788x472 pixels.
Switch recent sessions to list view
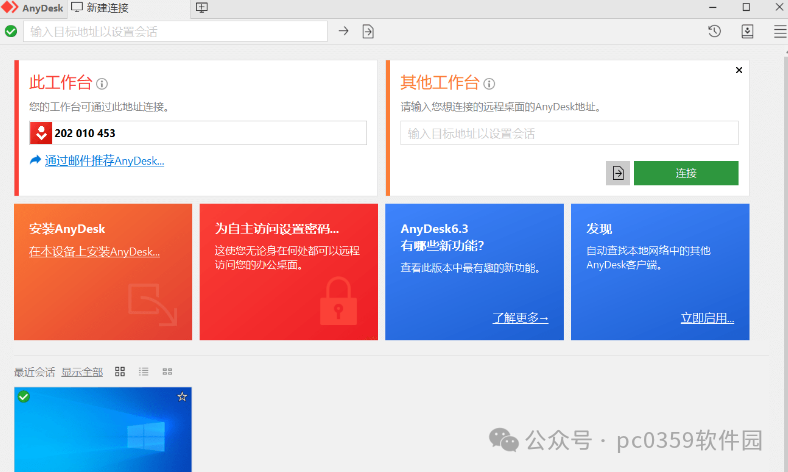[144, 371]
